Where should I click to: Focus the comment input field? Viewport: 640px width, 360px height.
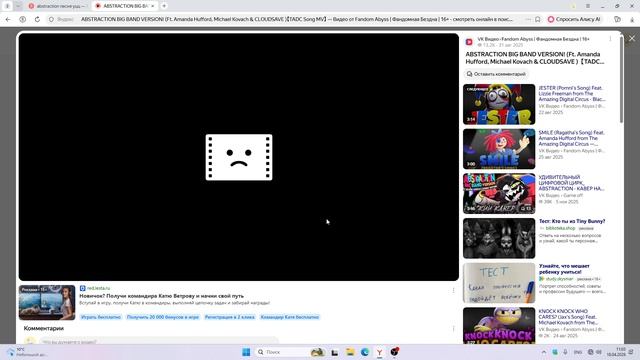[x=159, y=341]
